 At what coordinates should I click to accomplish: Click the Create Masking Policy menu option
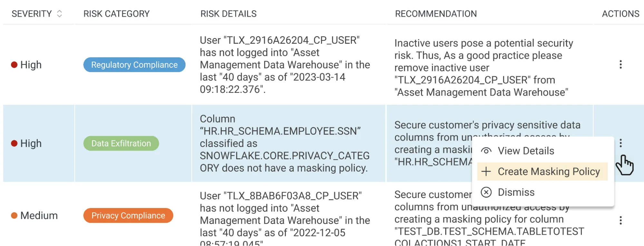(x=549, y=171)
